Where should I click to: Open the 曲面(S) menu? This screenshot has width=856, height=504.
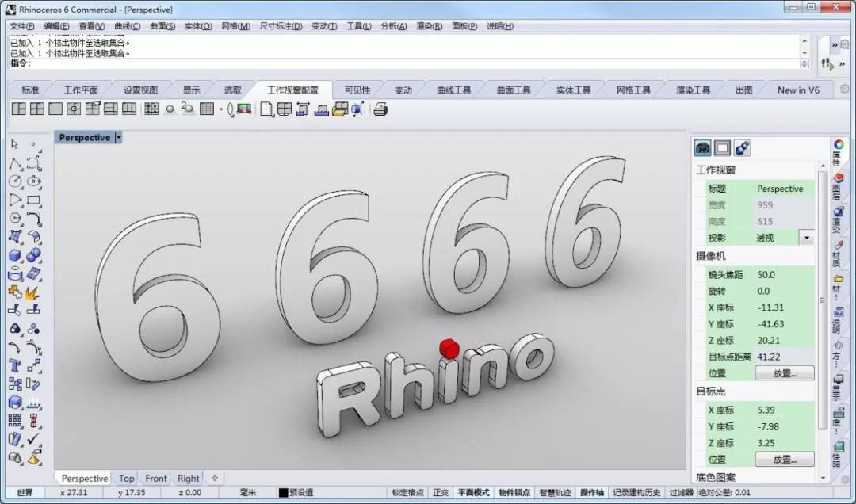[162, 26]
